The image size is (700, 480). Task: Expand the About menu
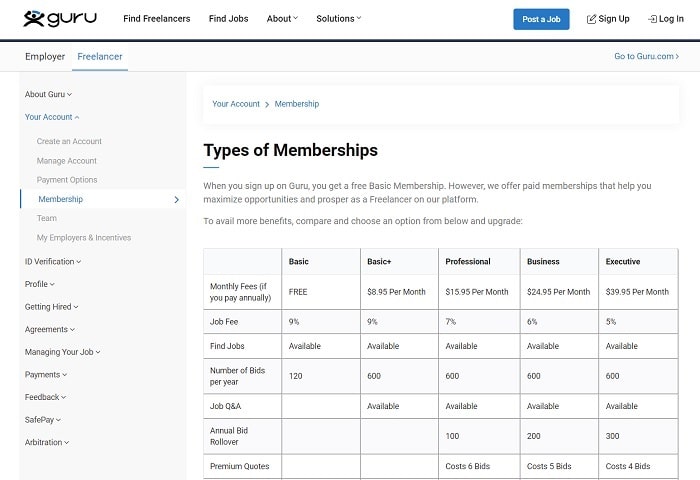click(282, 19)
